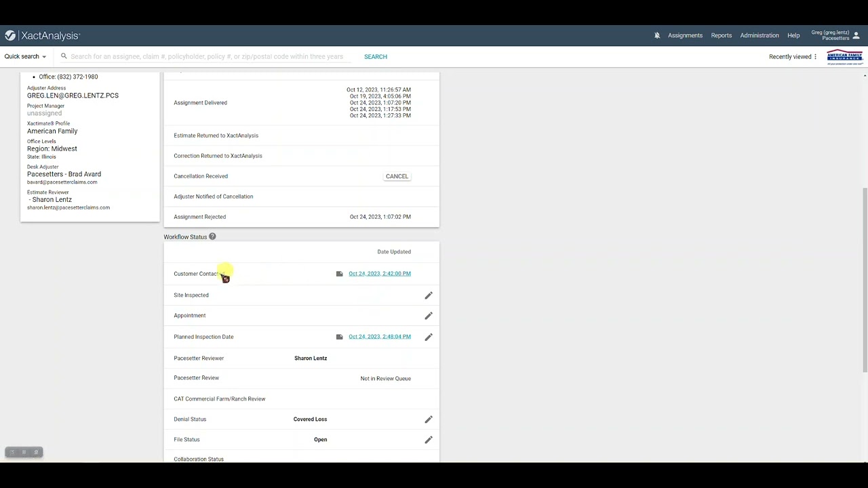The width and height of the screenshot is (868, 488).
Task: Click bavard@pacesetterclaims.com email
Action: point(62,182)
